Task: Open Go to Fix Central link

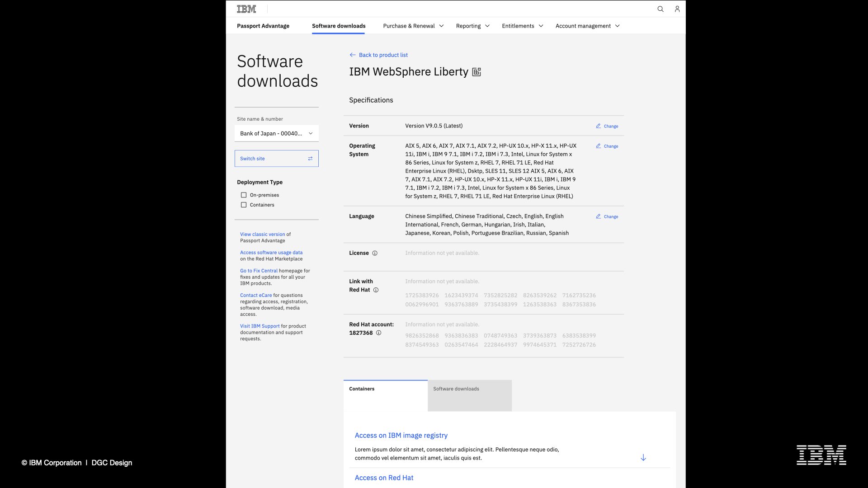Action: 259,271
